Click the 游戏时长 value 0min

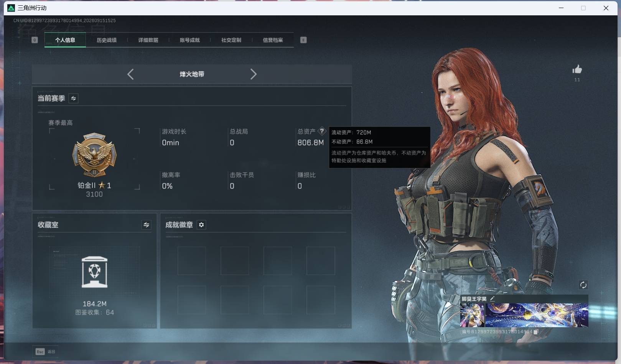(x=170, y=143)
